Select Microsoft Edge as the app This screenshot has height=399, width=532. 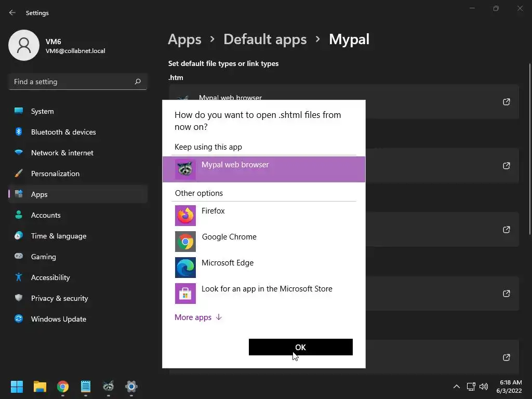[x=263, y=268]
